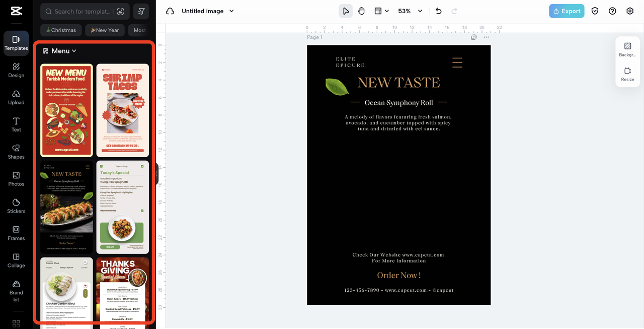The image size is (644, 329).
Task: Select the hamburger lines graphic on the canvas
Action: point(457,62)
